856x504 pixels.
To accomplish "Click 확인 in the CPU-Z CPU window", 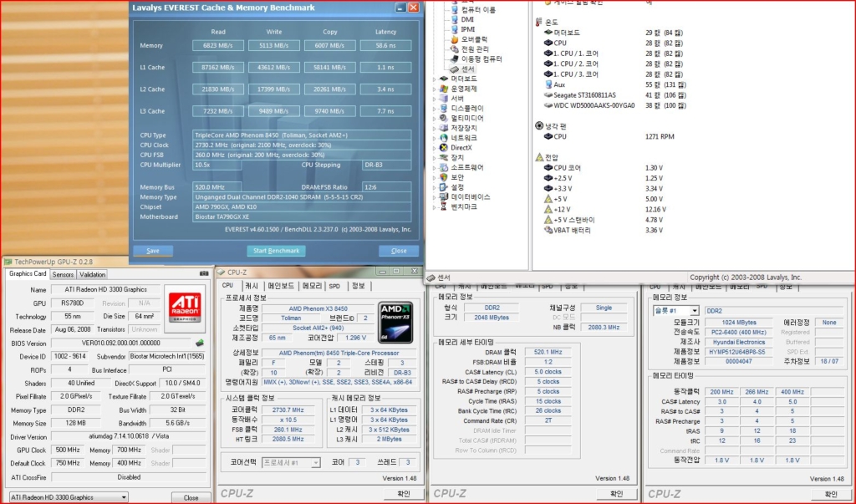I will pos(404,493).
